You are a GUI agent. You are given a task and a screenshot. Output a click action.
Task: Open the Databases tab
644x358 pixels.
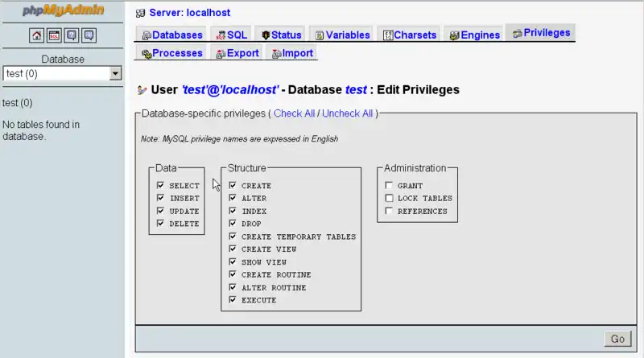[172, 35]
